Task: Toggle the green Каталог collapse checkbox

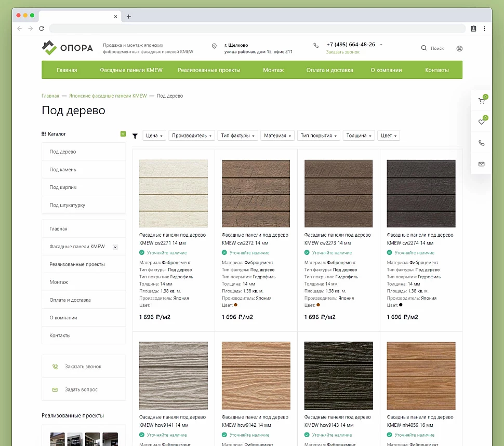Action: click(x=123, y=134)
